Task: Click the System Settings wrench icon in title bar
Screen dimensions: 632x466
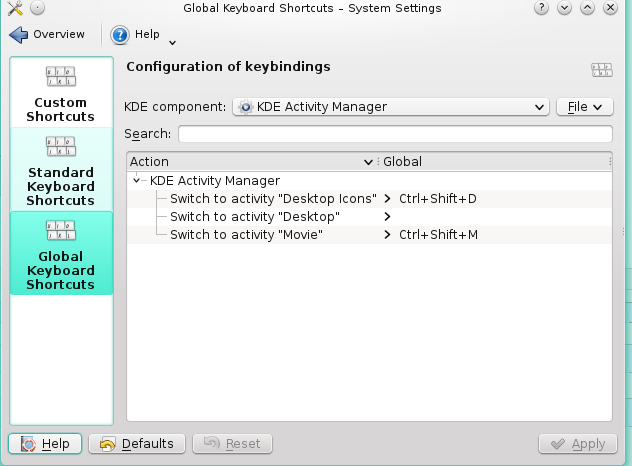Action: [15, 8]
